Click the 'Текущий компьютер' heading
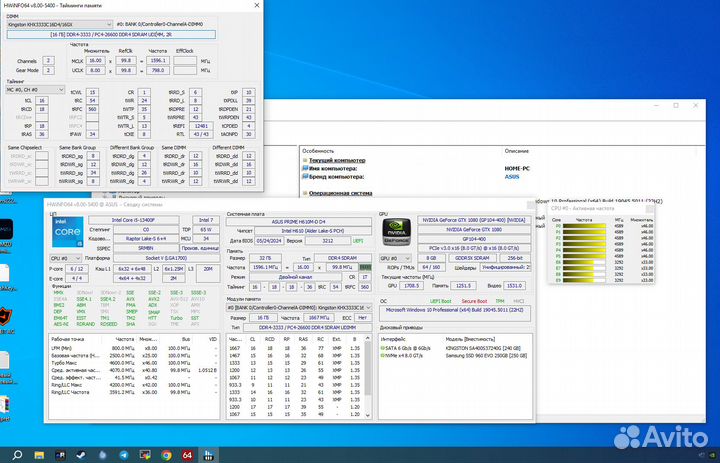 337,160
